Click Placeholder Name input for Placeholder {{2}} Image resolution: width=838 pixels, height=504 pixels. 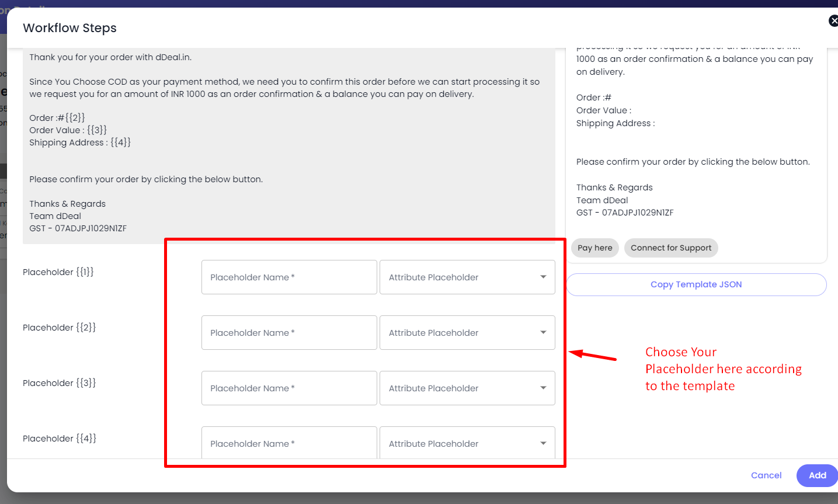point(289,333)
